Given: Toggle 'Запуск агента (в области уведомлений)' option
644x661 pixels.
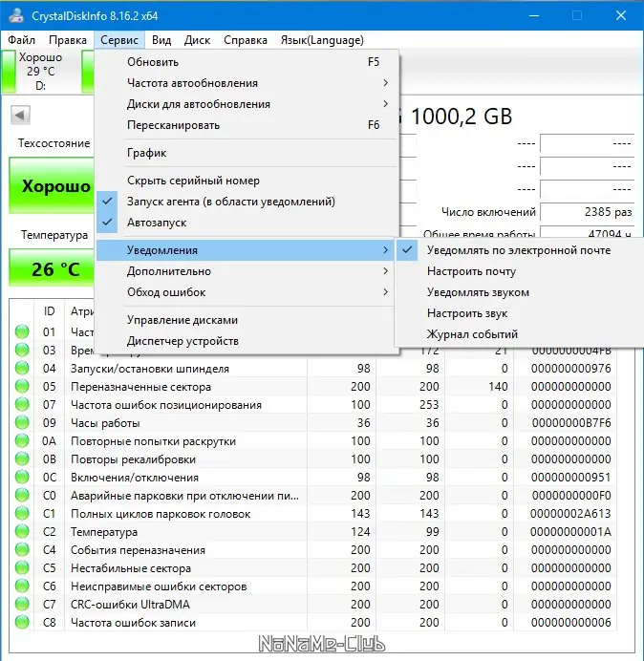Looking at the screenshot, I should 247,202.
